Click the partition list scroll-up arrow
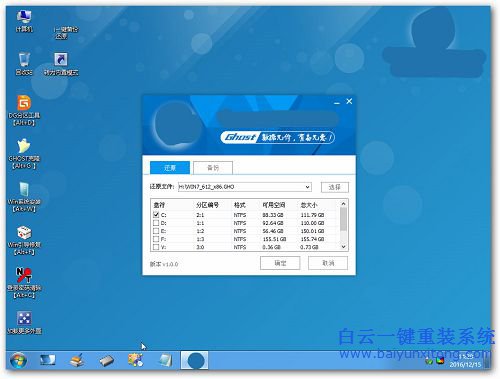This screenshot has height=379, width=500. [x=344, y=203]
